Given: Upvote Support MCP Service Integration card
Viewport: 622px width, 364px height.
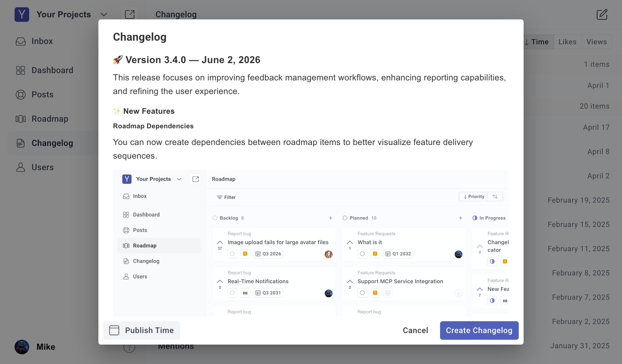Looking at the screenshot, I should click(x=350, y=284).
